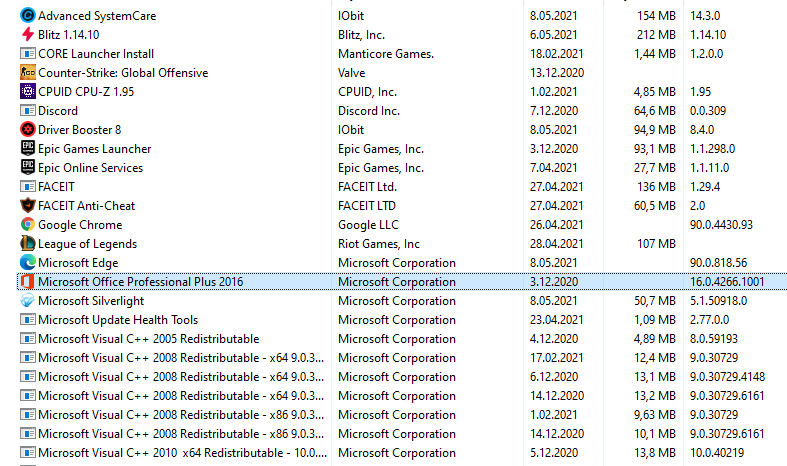Click install date '23.04.2021'
The height and width of the screenshot is (466, 787).
[x=557, y=320]
